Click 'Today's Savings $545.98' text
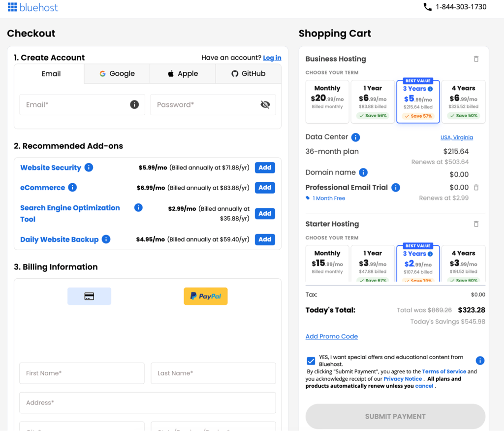Image resolution: width=504 pixels, height=431 pixels. (x=448, y=322)
